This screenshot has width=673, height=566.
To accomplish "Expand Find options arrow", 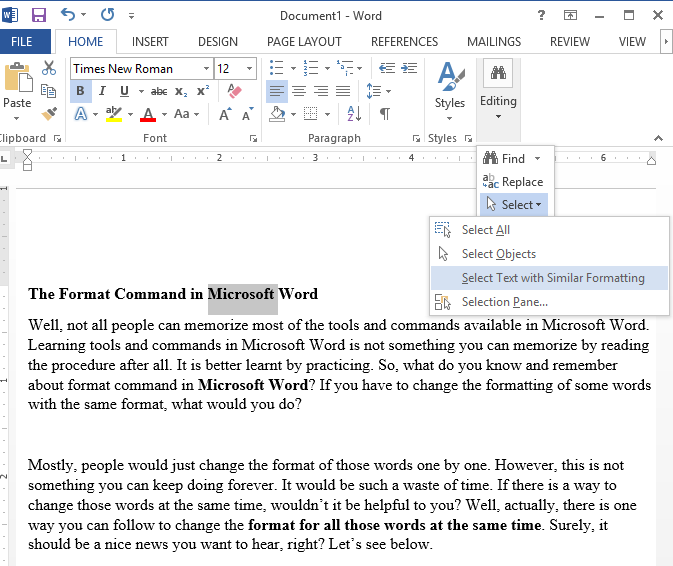I will click(537, 159).
